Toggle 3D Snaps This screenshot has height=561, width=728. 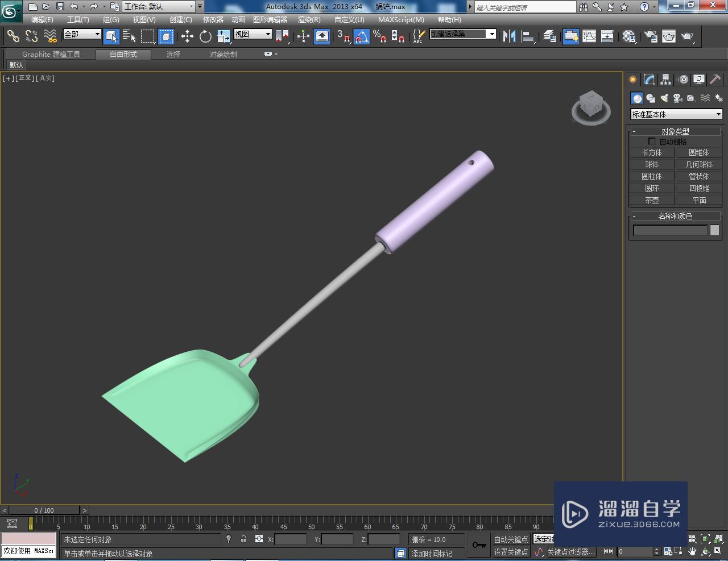[x=343, y=36]
